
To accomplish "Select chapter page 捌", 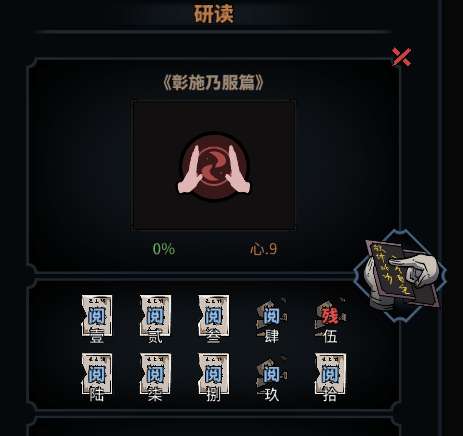I will coord(214,377).
